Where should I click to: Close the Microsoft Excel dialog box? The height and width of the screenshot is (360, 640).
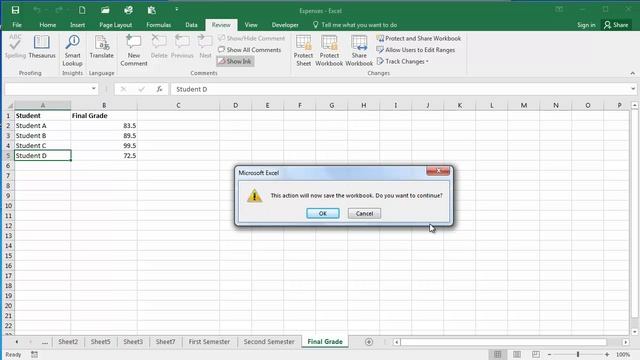point(438,171)
